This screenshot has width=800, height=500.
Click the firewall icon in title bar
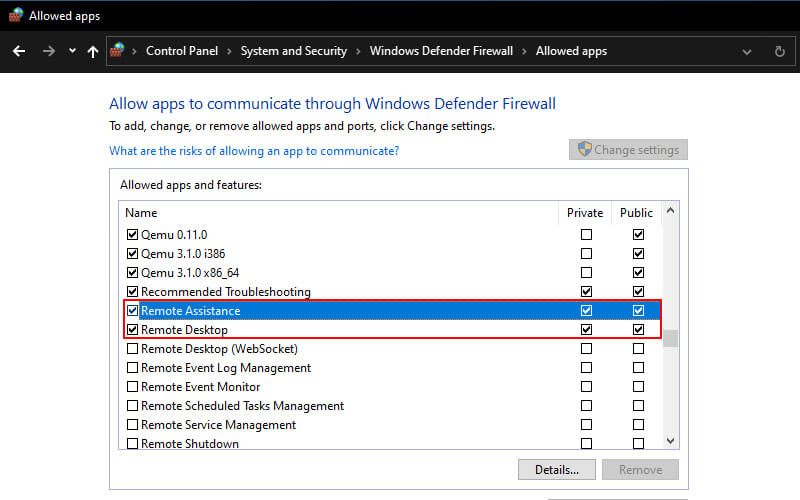pyautogui.click(x=15, y=16)
